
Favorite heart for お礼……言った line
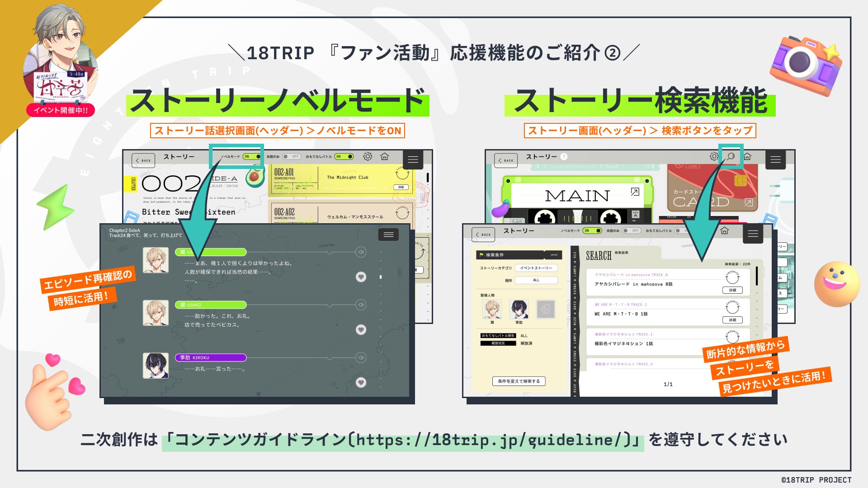click(x=361, y=383)
